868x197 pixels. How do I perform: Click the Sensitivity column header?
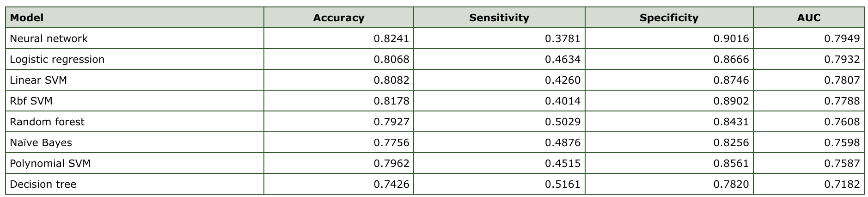pyautogui.click(x=499, y=18)
